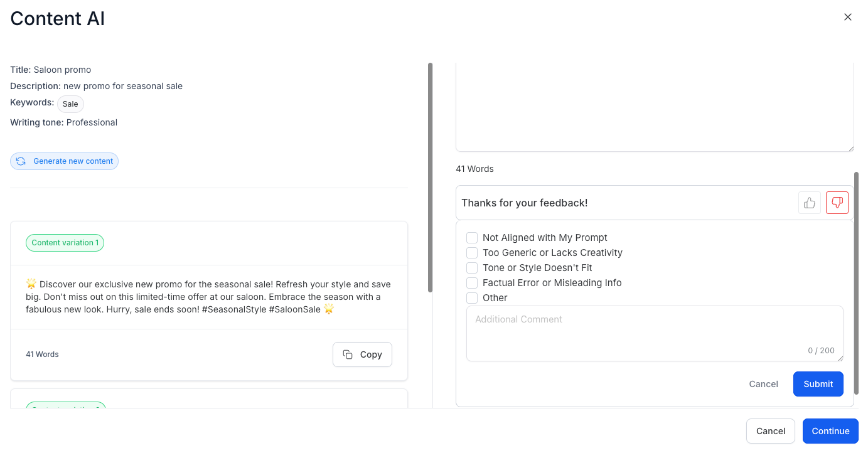This screenshot has width=868, height=453.
Task: Click the refresh icon in Generate new content
Action: 21,161
